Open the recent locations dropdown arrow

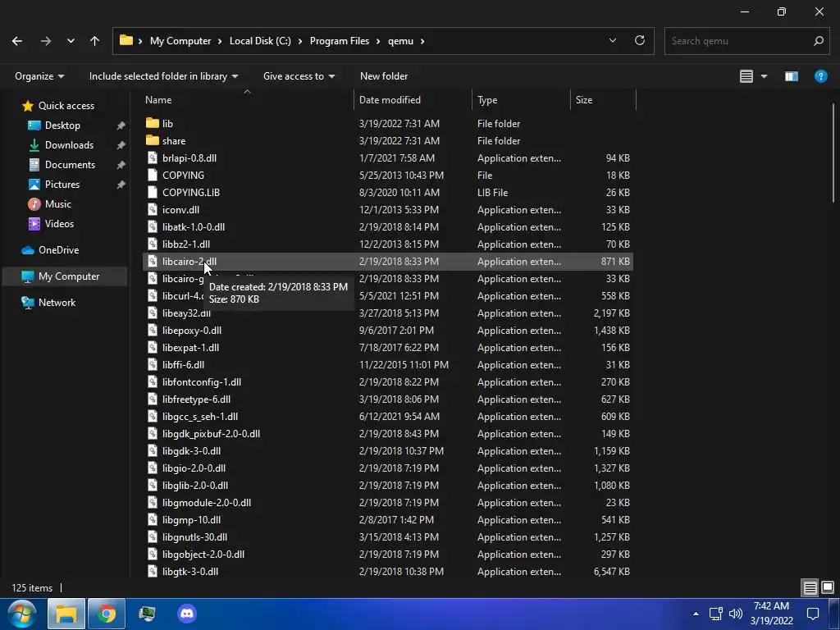tap(71, 41)
